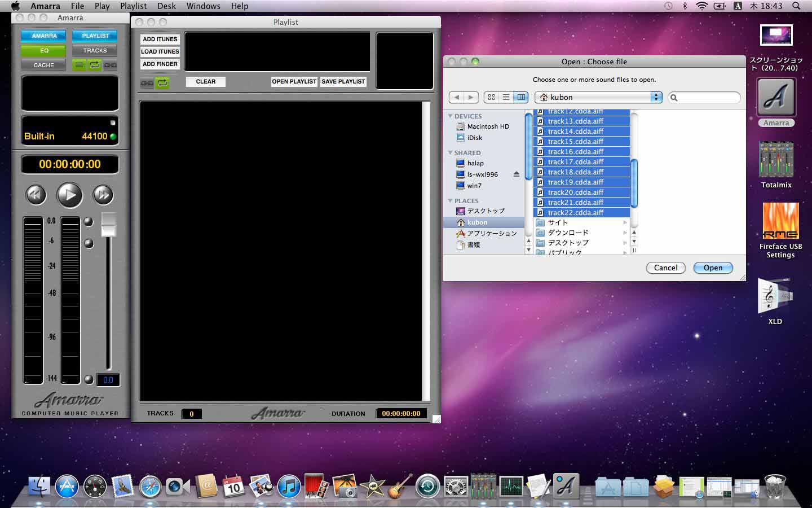
Task: Click Open to load selected files
Action: tap(713, 268)
